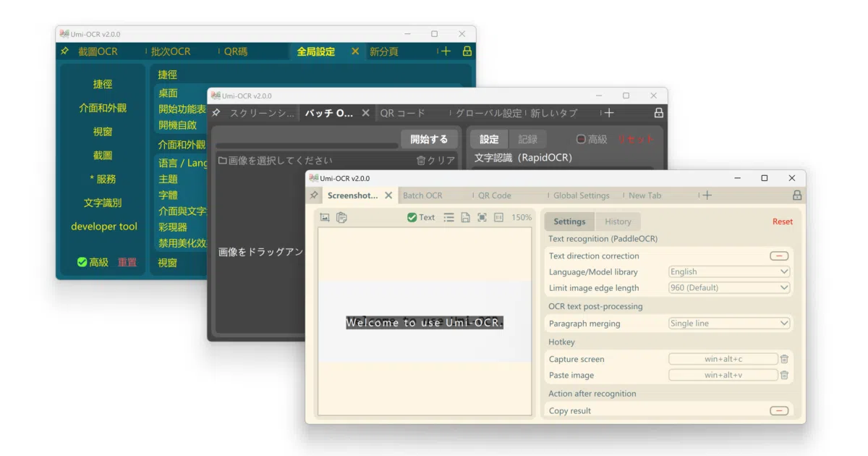
Task: Click the クリア trash icon in Japanese window
Action: [421, 161]
